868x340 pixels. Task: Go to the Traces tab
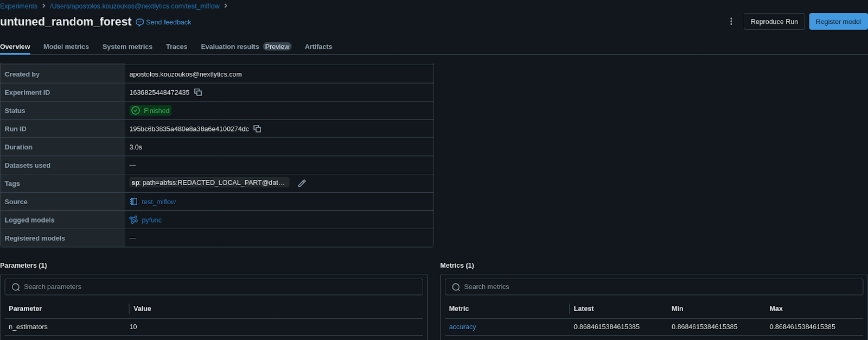point(176,47)
